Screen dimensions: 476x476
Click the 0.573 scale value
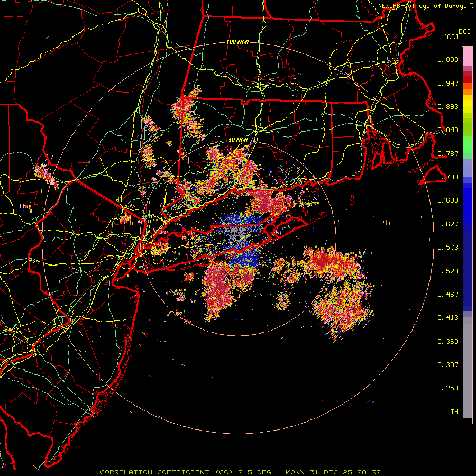pyautogui.click(x=448, y=248)
